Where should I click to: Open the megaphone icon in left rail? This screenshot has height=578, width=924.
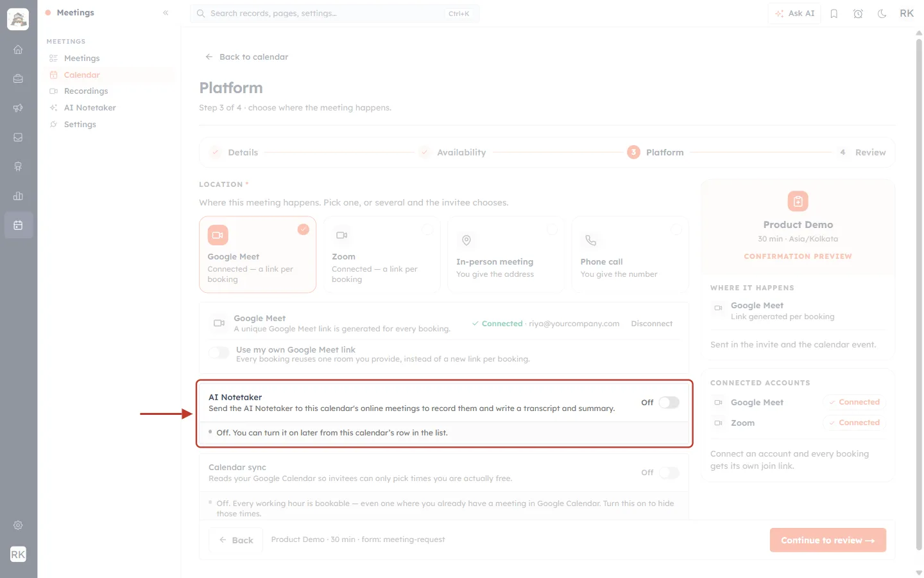[x=18, y=108]
